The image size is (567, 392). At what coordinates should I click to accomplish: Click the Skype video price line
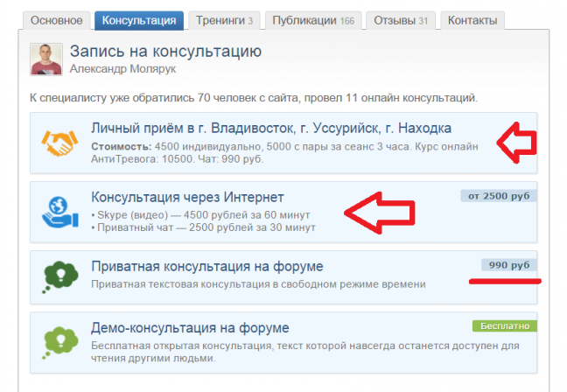[x=200, y=214]
